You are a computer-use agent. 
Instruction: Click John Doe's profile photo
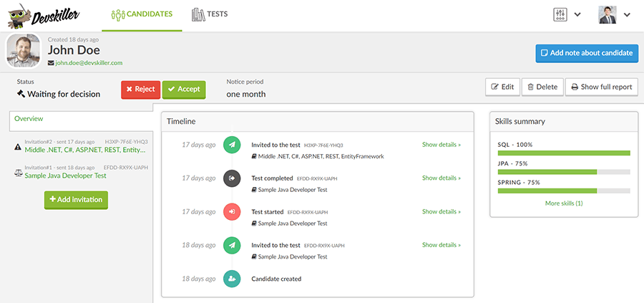tap(24, 52)
